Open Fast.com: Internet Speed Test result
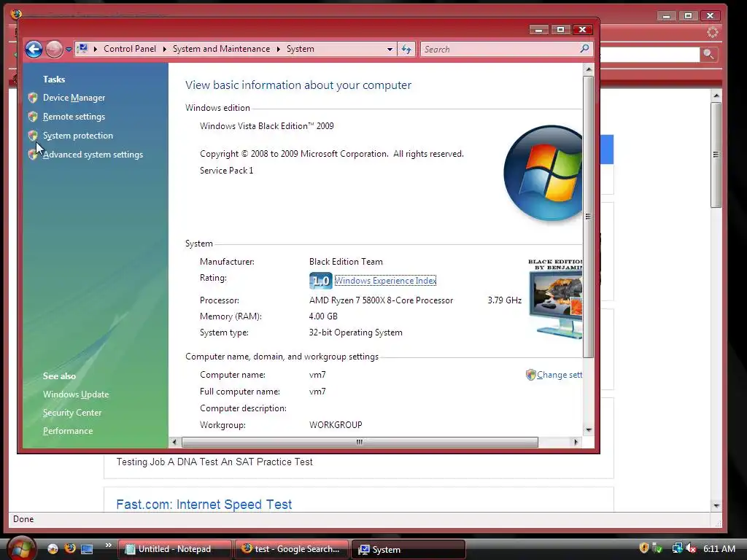This screenshot has height=560, width=747. (204, 505)
